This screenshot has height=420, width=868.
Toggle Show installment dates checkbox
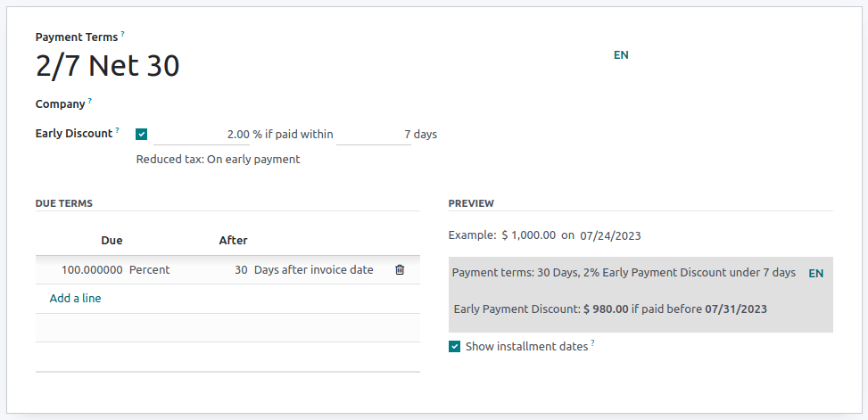[455, 346]
